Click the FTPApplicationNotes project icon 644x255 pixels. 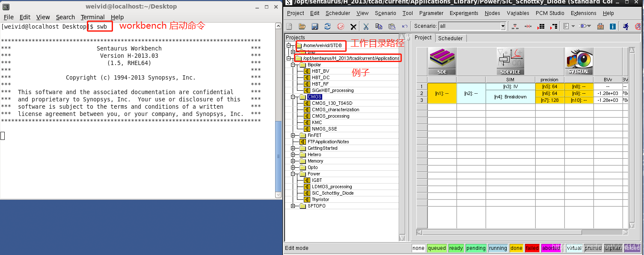(x=303, y=142)
